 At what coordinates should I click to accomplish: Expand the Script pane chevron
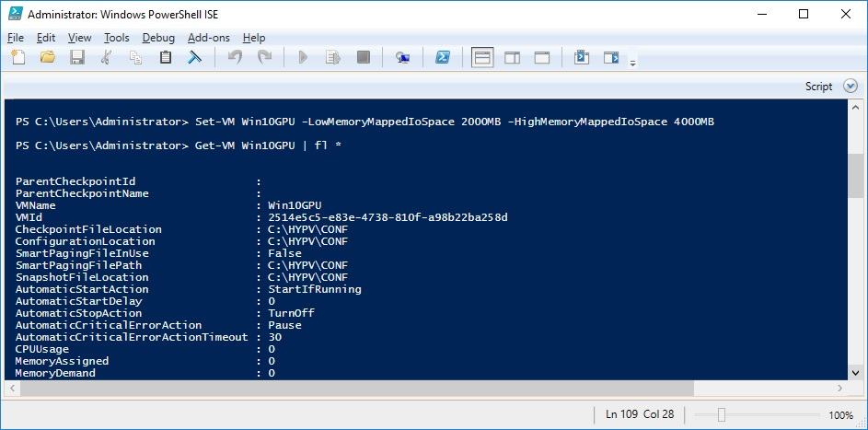pyautogui.click(x=851, y=87)
